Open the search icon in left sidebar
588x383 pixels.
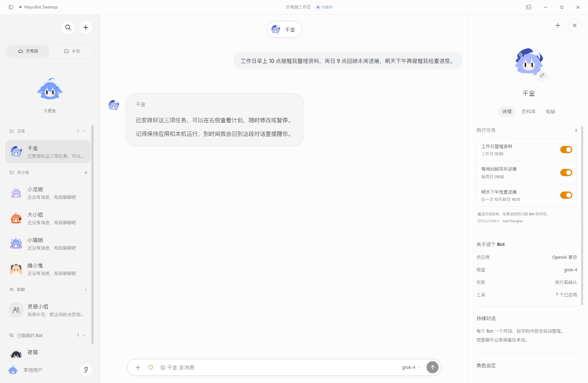click(x=68, y=27)
